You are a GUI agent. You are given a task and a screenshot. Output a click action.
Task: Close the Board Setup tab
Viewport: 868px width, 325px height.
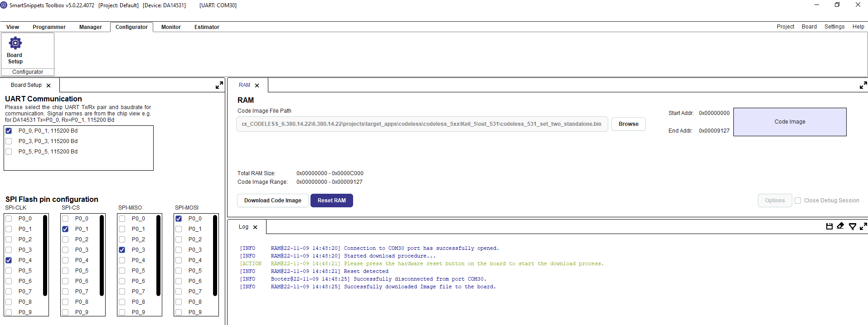(48, 86)
